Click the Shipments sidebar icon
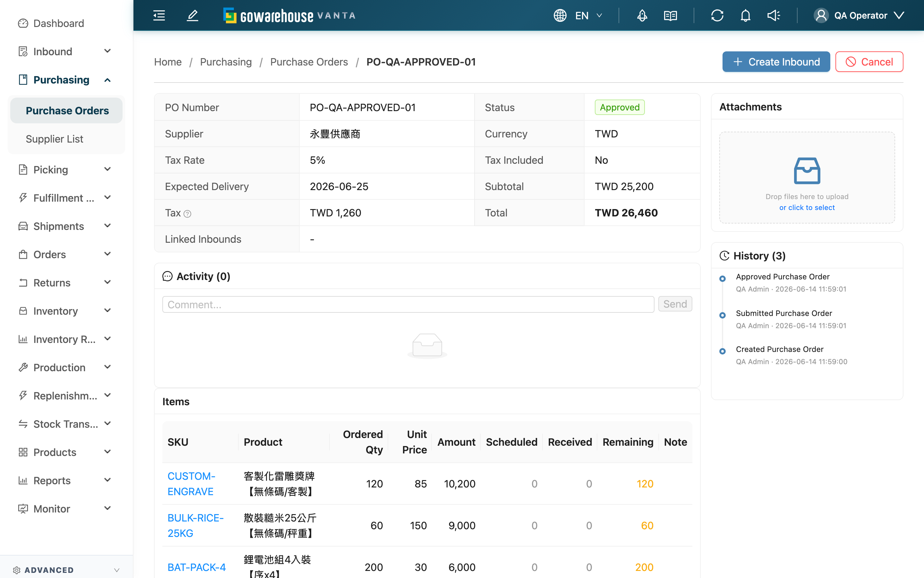Image resolution: width=924 pixels, height=578 pixels. tap(23, 226)
